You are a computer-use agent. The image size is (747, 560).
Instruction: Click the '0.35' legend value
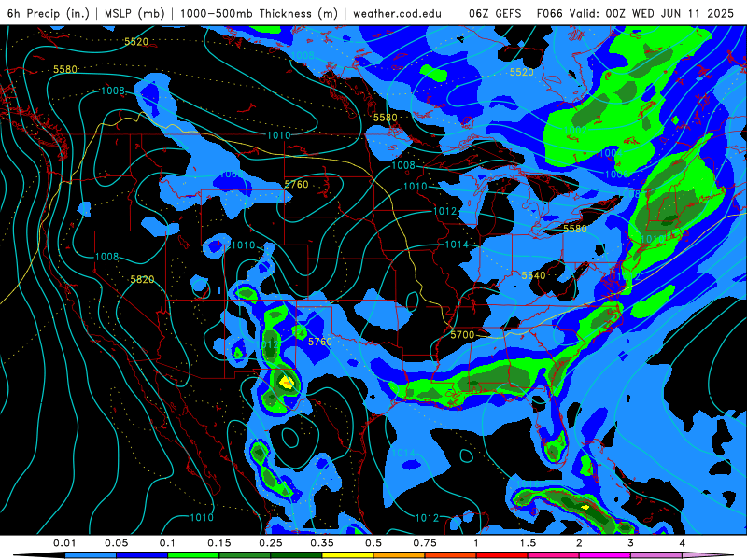(x=322, y=543)
